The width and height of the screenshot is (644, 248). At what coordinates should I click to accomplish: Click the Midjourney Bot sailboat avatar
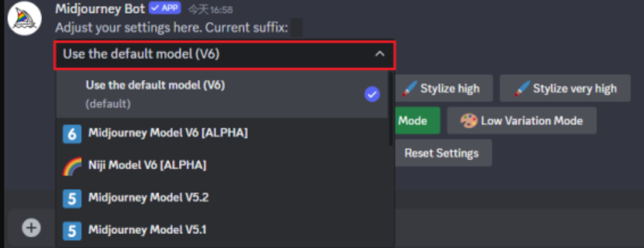pos(25,18)
